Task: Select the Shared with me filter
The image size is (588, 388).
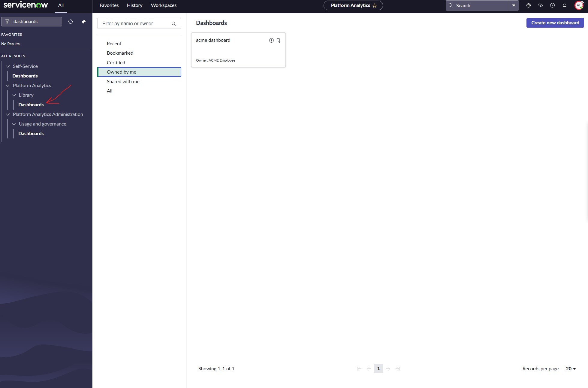Action: (x=123, y=81)
